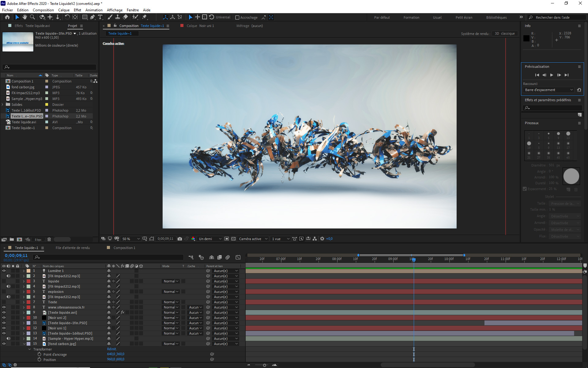Screen dimensions: 588x368
Task: Select the Text tool
Action: click(100, 17)
